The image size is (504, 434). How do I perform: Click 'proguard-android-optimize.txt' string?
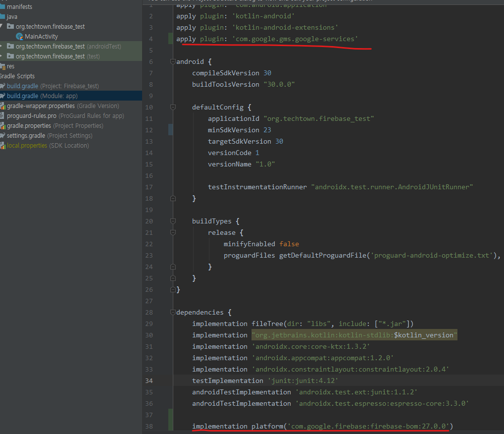coord(431,256)
